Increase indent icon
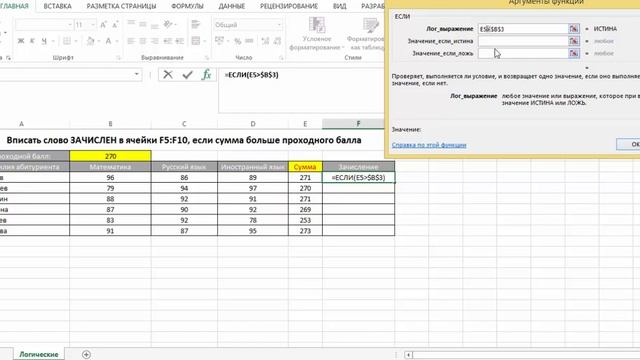This screenshot has width=640, height=360. [180, 41]
